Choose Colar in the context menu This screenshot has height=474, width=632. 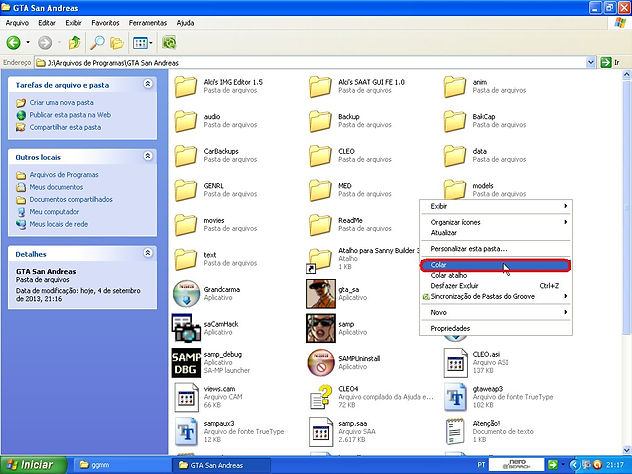tap(496, 265)
